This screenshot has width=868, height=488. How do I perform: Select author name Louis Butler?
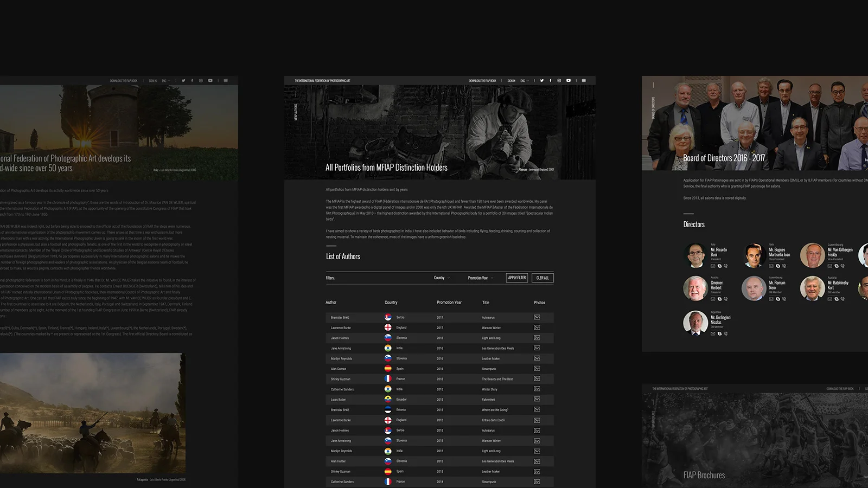click(x=339, y=400)
